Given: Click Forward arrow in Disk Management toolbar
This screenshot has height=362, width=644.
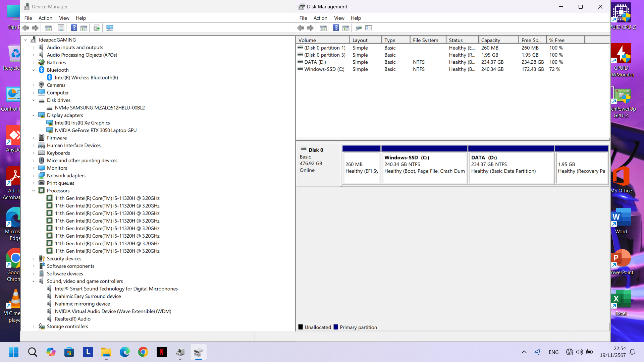Looking at the screenshot, I should click(310, 28).
